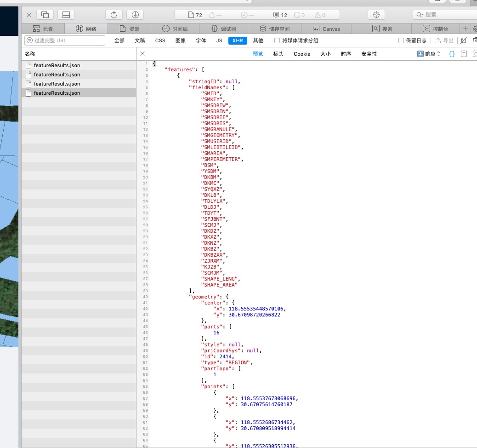
Task: Toggle the disable cache icon
Action: point(464,40)
